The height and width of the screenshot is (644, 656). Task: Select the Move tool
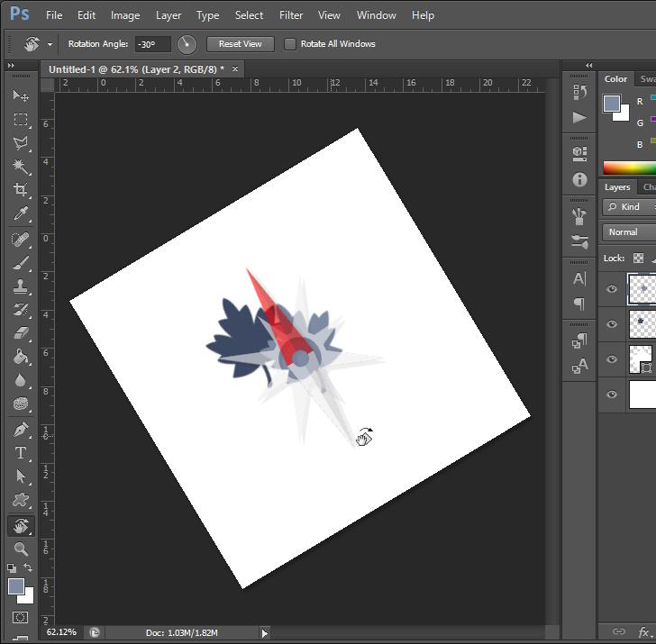click(21, 95)
